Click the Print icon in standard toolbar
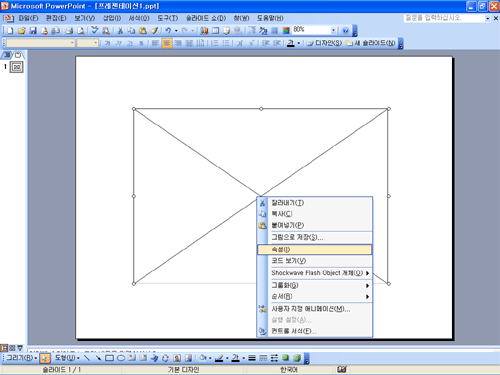 (x=69, y=31)
